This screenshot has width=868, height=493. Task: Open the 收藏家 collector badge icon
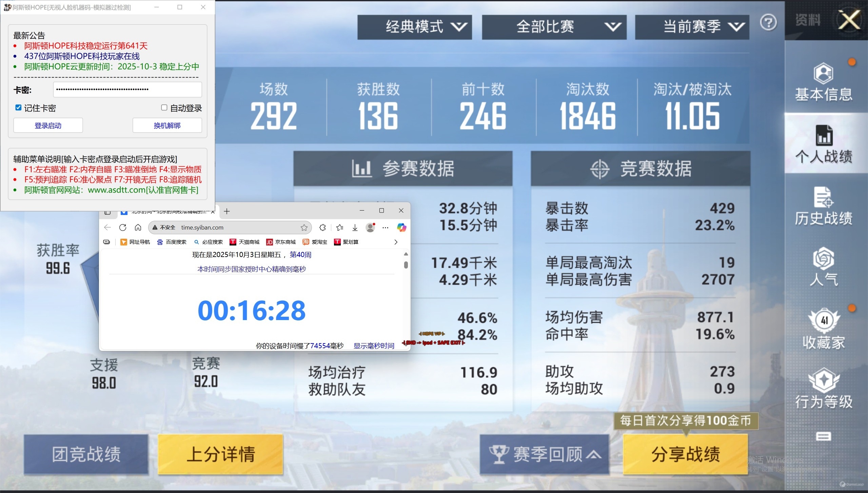tap(824, 320)
